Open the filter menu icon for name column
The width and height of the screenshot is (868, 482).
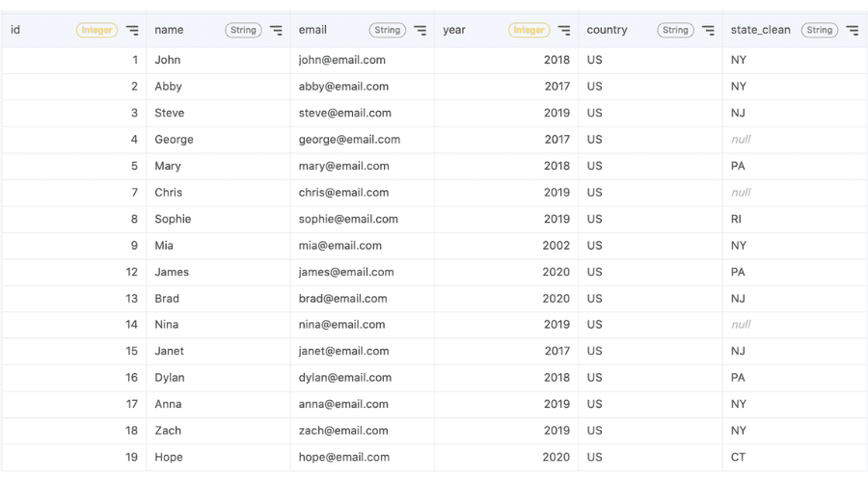click(276, 31)
